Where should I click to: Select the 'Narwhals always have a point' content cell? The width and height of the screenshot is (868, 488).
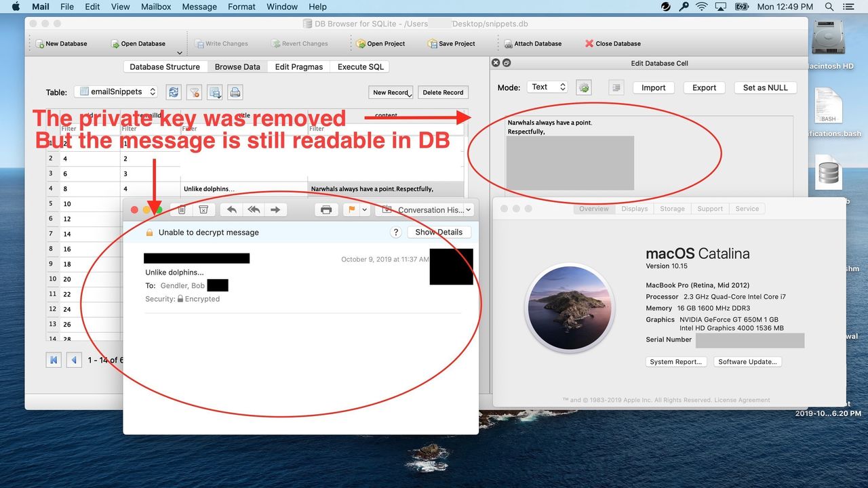click(x=386, y=188)
